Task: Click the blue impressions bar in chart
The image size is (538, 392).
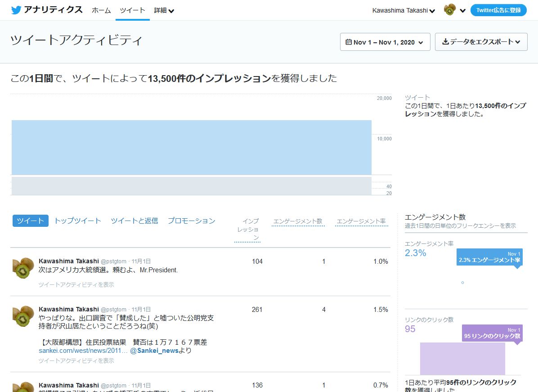Action: [x=192, y=148]
